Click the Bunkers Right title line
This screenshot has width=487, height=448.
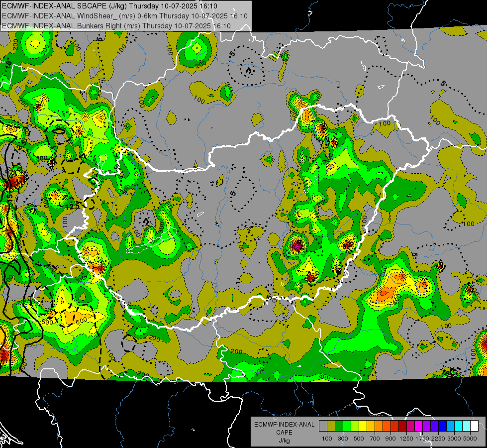click(116, 26)
